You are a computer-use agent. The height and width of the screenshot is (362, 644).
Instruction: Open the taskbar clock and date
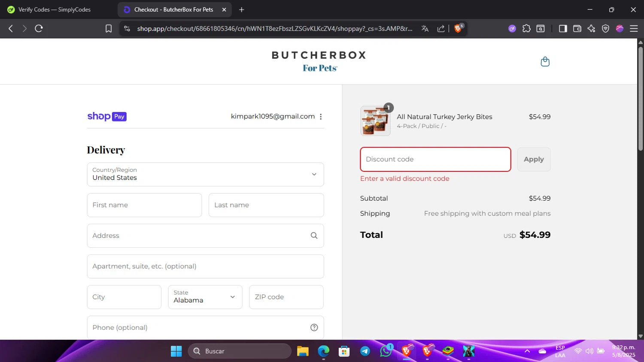coord(623,351)
